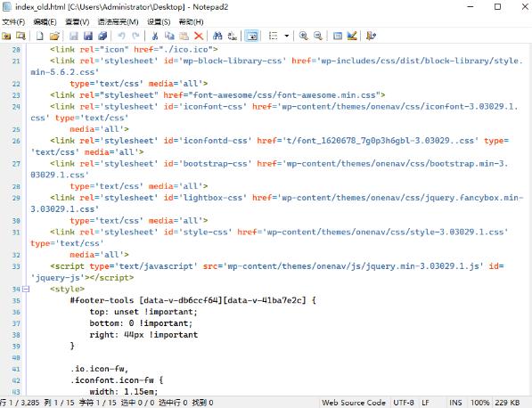Image resolution: width=532 pixels, height=408 pixels.
Task: Open the Replace text icon
Action: pyautogui.click(x=232, y=36)
